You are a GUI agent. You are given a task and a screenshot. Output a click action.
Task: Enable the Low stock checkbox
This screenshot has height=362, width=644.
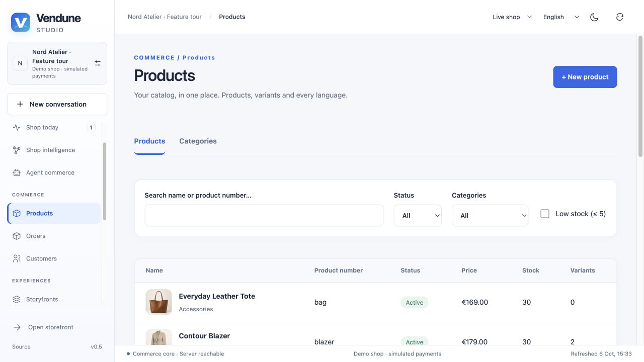(545, 214)
